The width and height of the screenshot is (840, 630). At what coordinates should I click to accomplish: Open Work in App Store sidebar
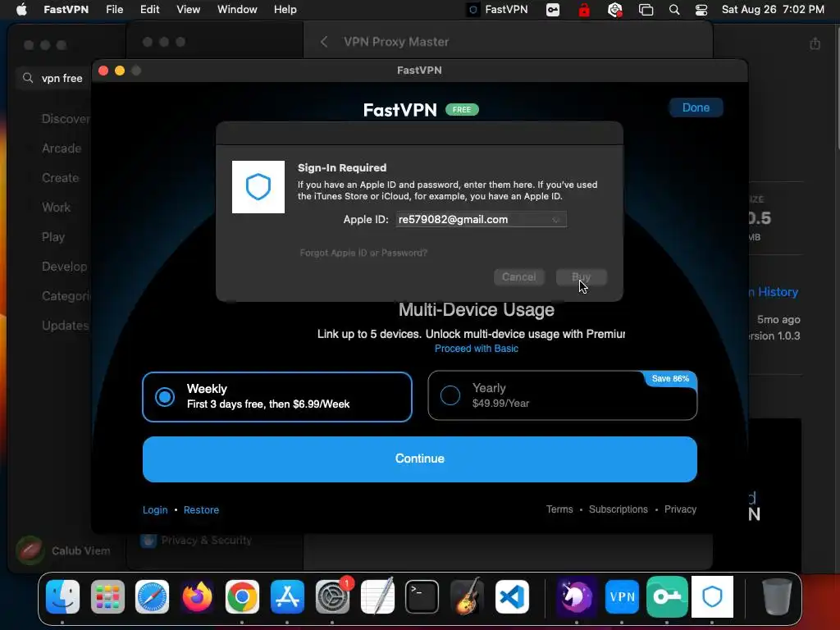click(x=57, y=208)
